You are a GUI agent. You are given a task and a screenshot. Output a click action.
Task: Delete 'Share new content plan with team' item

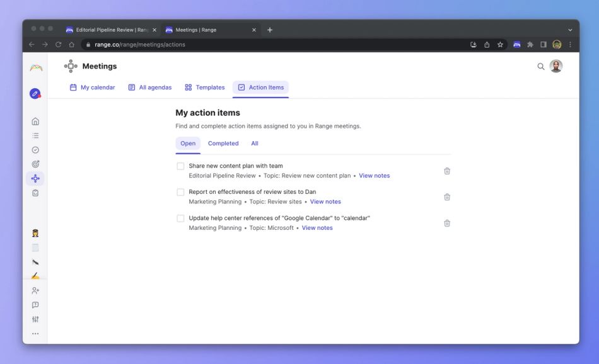coord(447,171)
